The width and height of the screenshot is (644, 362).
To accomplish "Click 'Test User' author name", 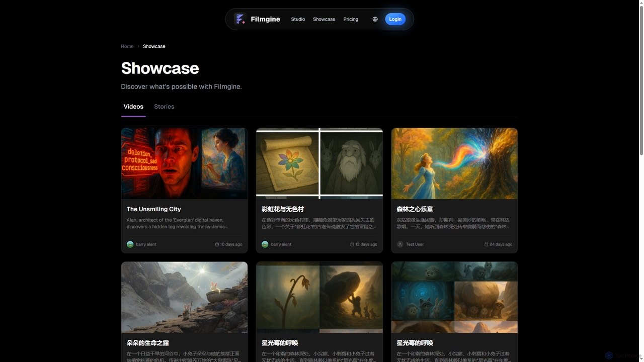I will [415, 244].
